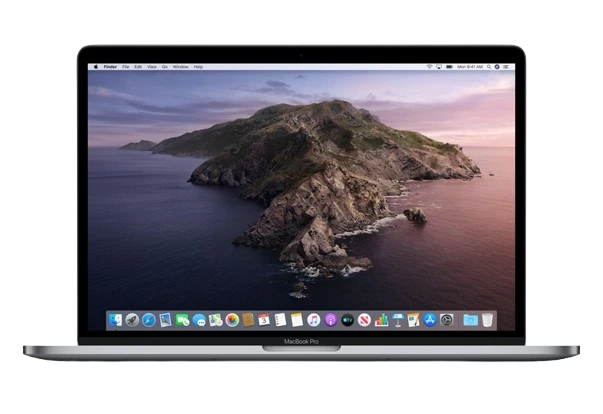Open App Store blue icon
The height and width of the screenshot is (414, 603).
click(x=430, y=320)
